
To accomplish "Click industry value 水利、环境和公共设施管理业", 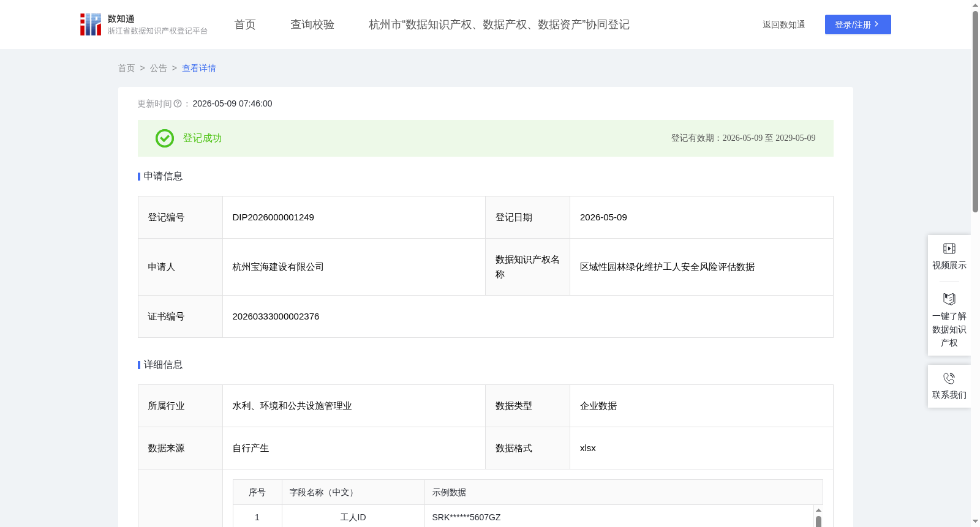I will tap(292, 406).
